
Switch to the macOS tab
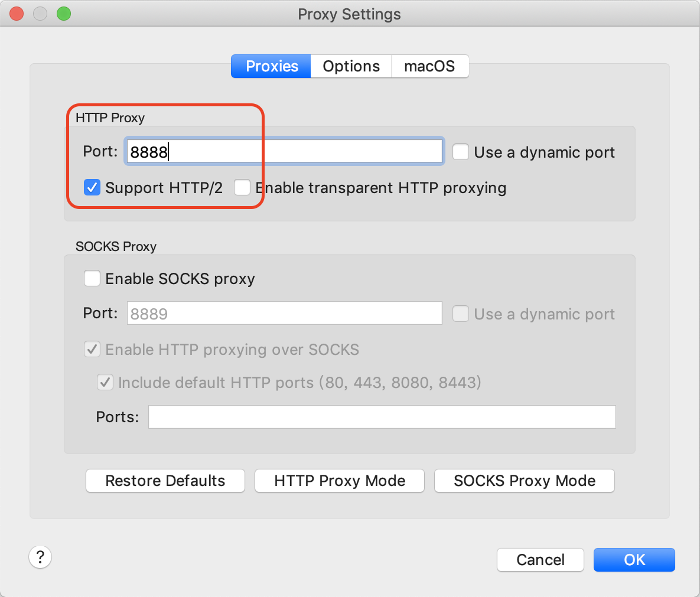pyautogui.click(x=429, y=66)
